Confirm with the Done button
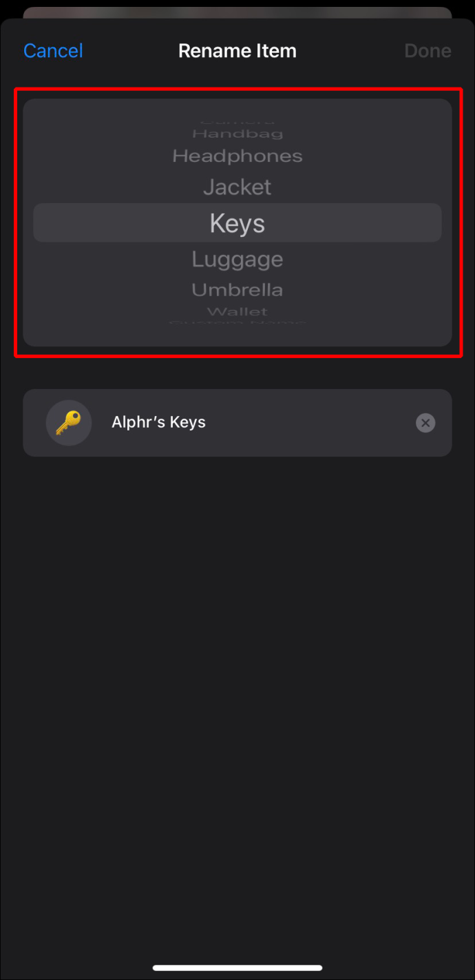Image resolution: width=475 pixels, height=980 pixels. (x=427, y=51)
